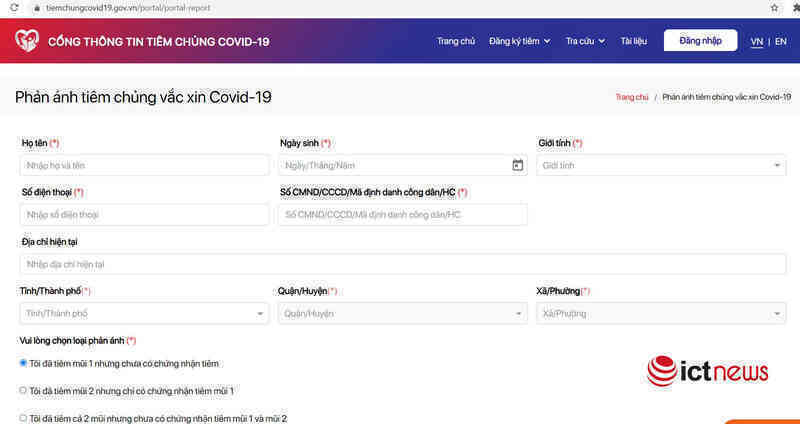Switch language to EN
Image resolution: width=800 pixels, height=424 pixels.
(x=781, y=41)
